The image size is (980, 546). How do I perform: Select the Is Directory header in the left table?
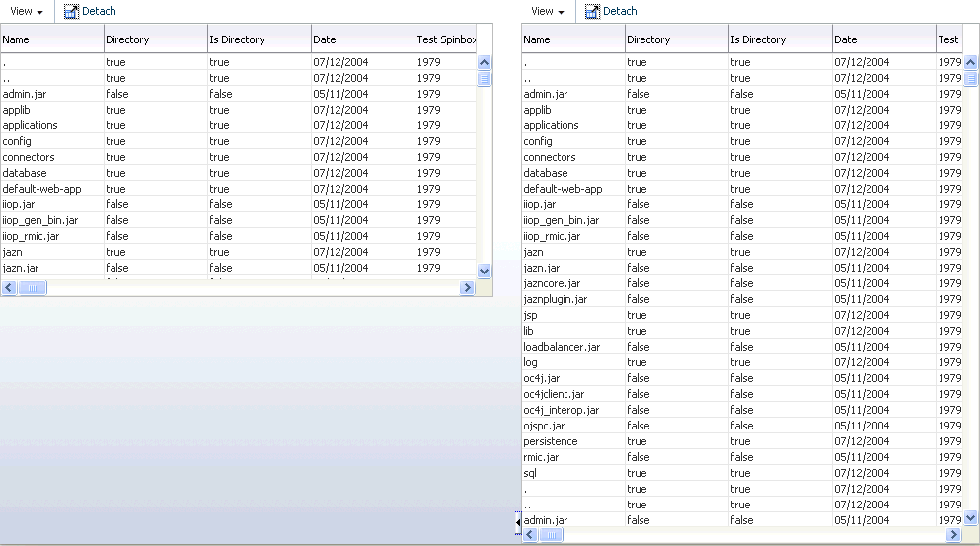coord(259,39)
